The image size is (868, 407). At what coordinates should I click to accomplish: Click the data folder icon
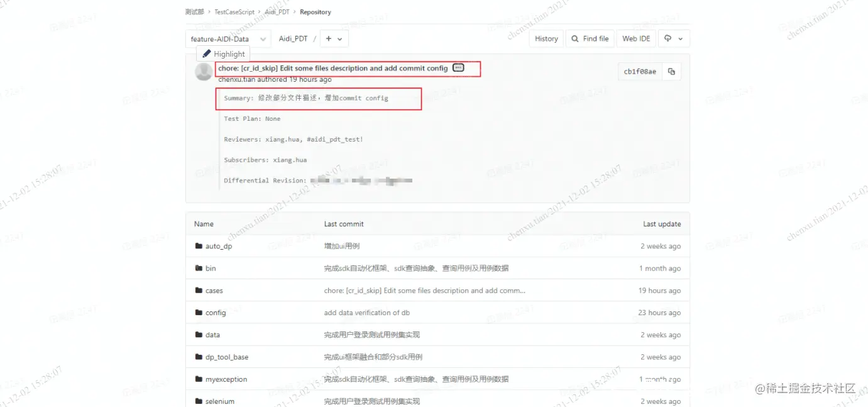coord(199,335)
